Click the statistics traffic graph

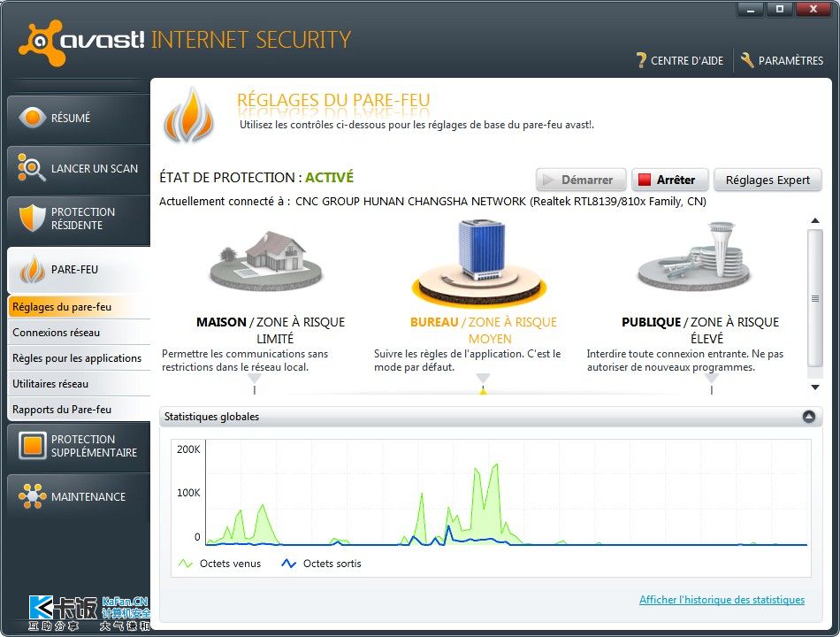(507, 492)
